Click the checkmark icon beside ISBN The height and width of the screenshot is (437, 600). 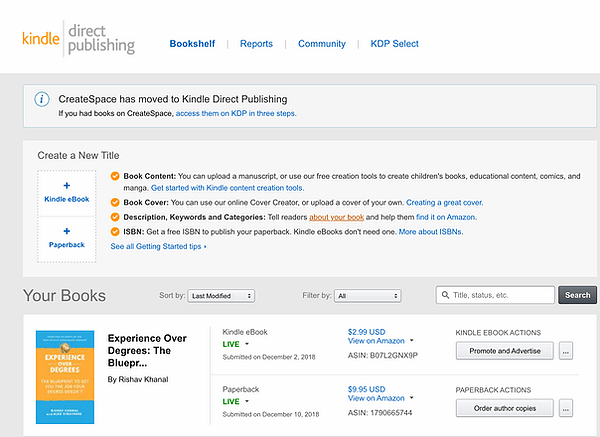[x=115, y=232]
